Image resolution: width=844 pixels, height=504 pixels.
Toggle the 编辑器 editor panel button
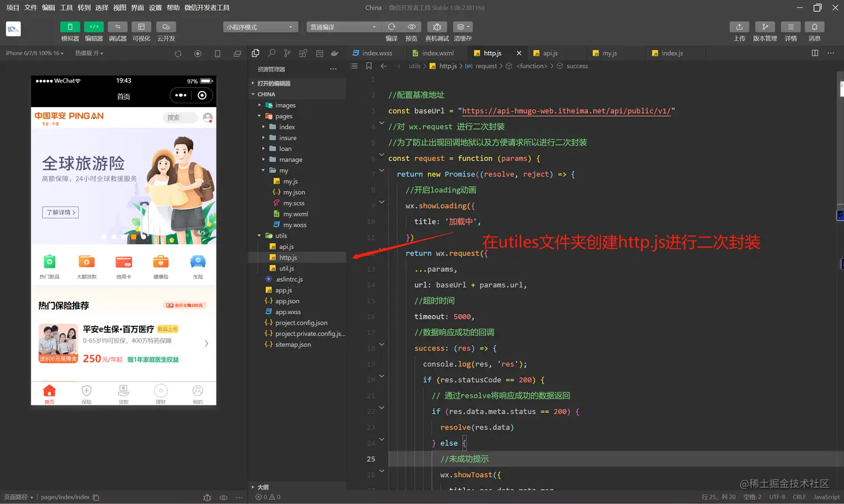click(x=94, y=27)
